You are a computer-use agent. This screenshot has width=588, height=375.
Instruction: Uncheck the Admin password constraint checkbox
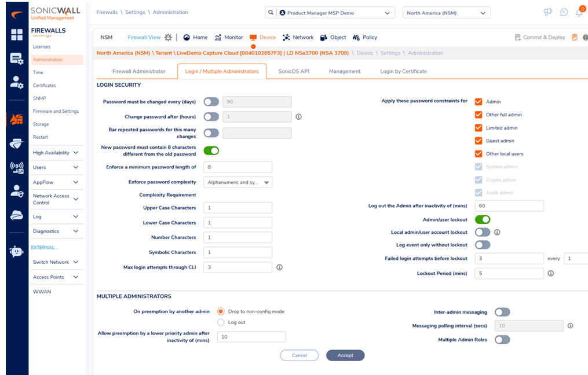[479, 101]
